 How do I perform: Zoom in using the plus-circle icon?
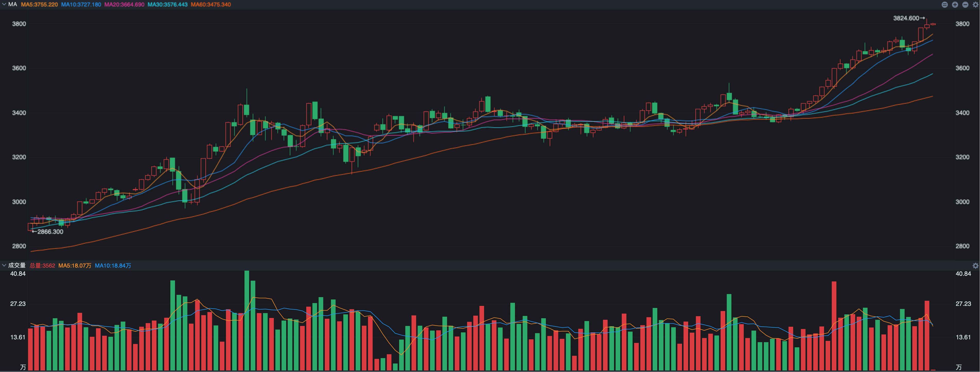pyautogui.click(x=955, y=5)
